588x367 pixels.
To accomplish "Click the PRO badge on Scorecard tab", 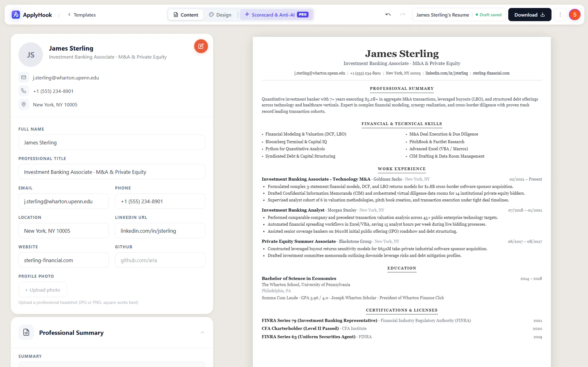I will click(x=303, y=15).
